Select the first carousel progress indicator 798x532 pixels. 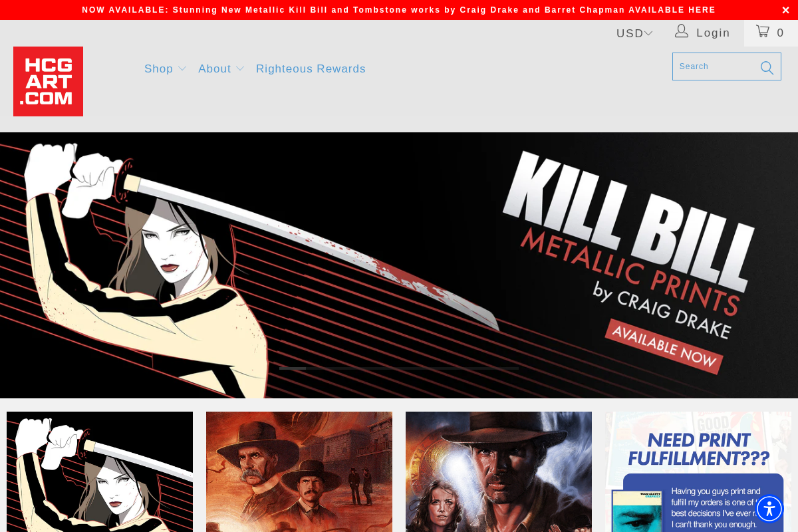click(293, 368)
